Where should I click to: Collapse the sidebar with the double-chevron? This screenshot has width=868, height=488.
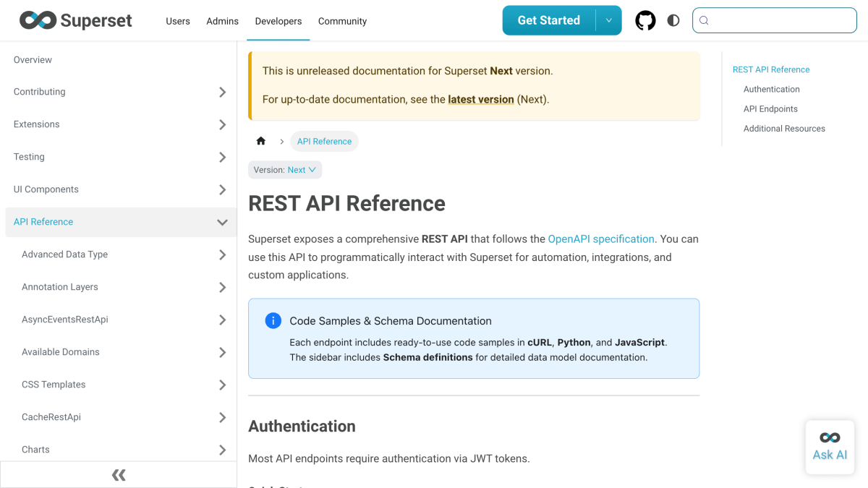tap(119, 475)
